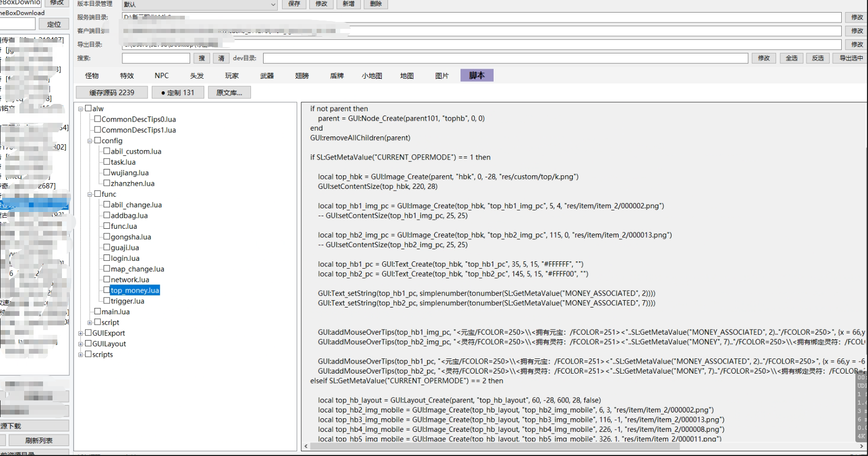The image size is (868, 456).
Task: Click the 搜 search button
Action: click(202, 58)
